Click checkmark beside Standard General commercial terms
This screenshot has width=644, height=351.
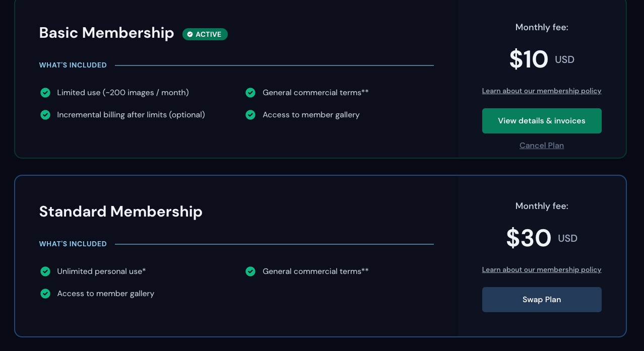[x=250, y=271]
